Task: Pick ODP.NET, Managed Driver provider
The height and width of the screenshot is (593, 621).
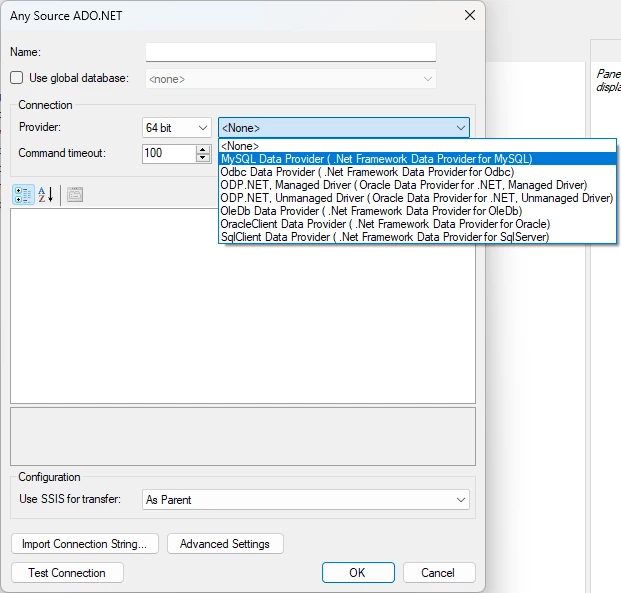Action: (x=417, y=185)
